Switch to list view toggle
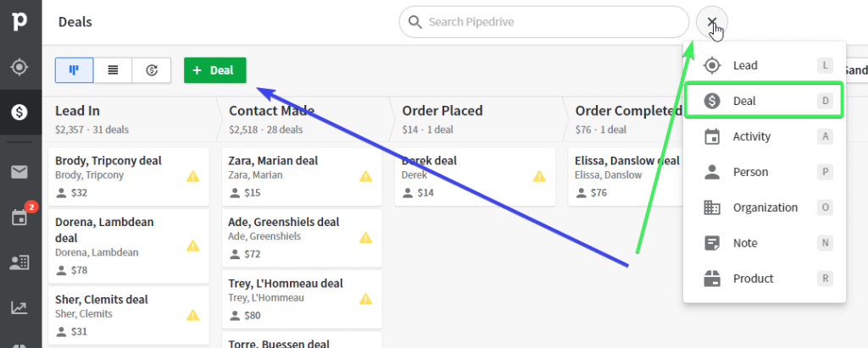The width and height of the screenshot is (868, 348). click(113, 70)
